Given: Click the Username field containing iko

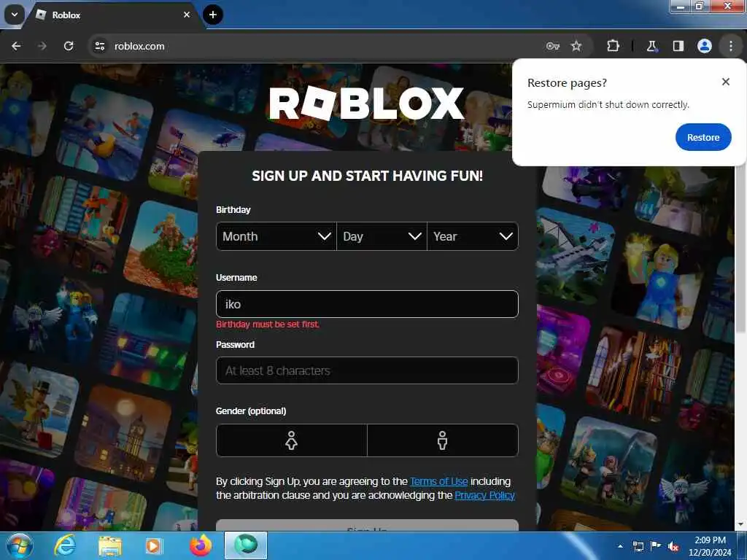Looking at the screenshot, I should point(367,304).
